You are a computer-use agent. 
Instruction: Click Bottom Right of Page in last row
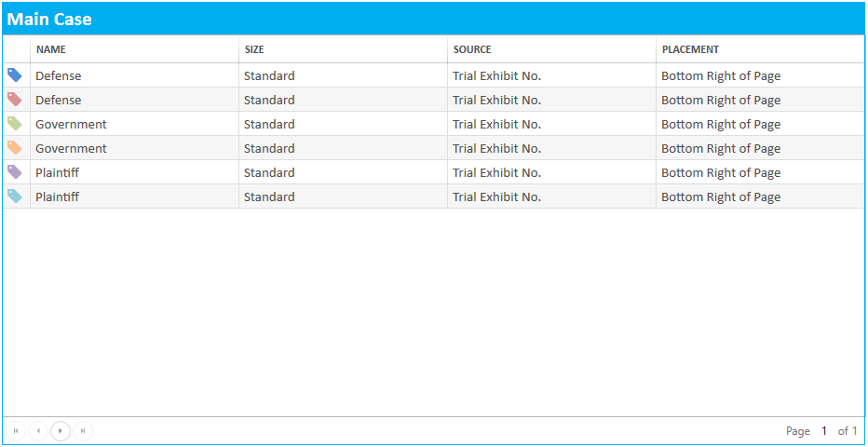(x=721, y=196)
